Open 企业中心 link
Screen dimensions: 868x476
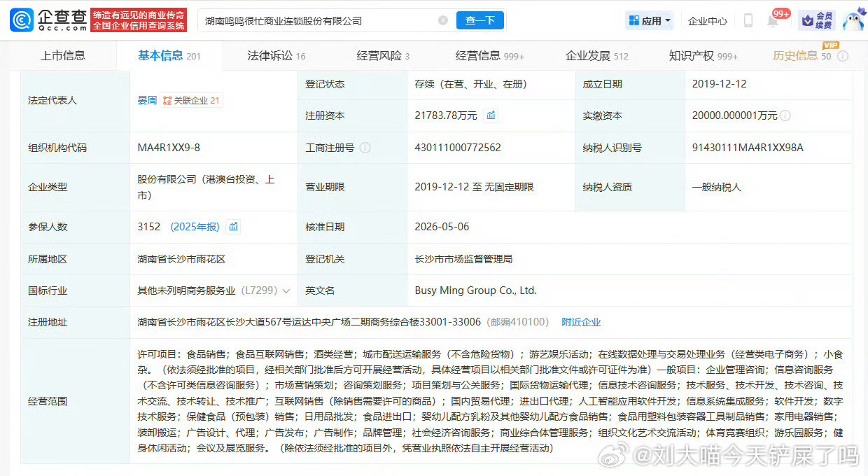708,21
